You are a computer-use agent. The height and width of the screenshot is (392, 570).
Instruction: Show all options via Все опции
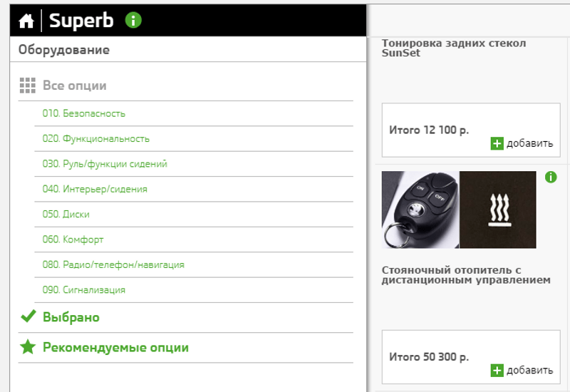(x=74, y=86)
